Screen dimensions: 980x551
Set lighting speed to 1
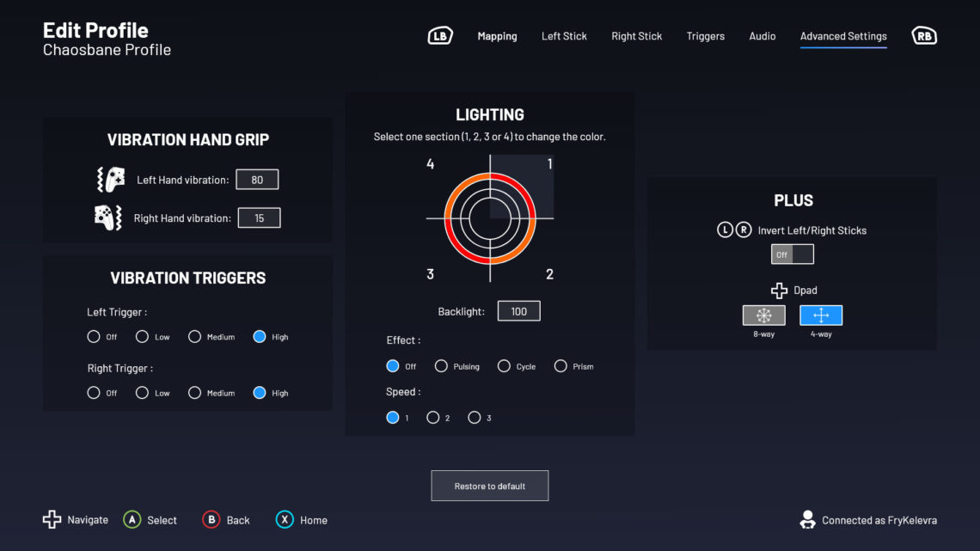point(393,417)
